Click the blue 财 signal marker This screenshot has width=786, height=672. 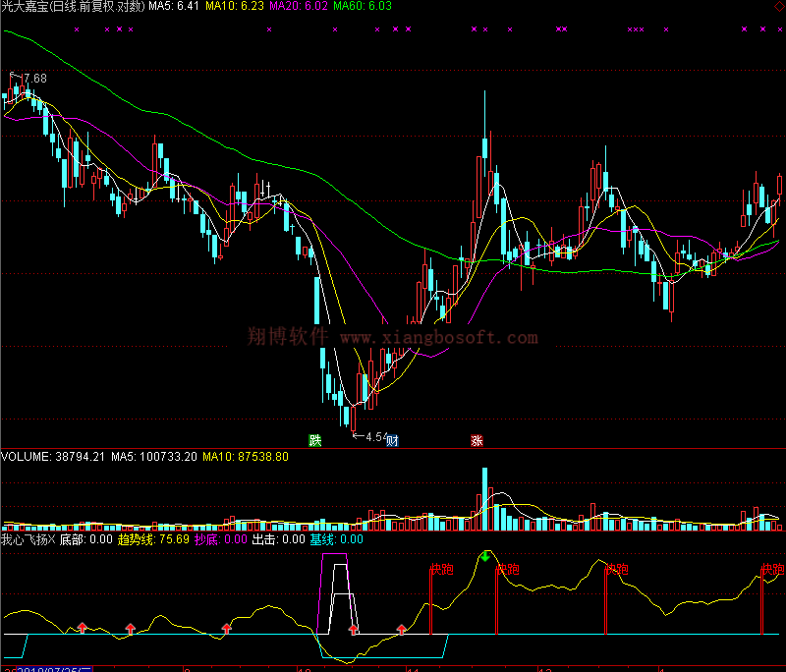pyautogui.click(x=392, y=440)
